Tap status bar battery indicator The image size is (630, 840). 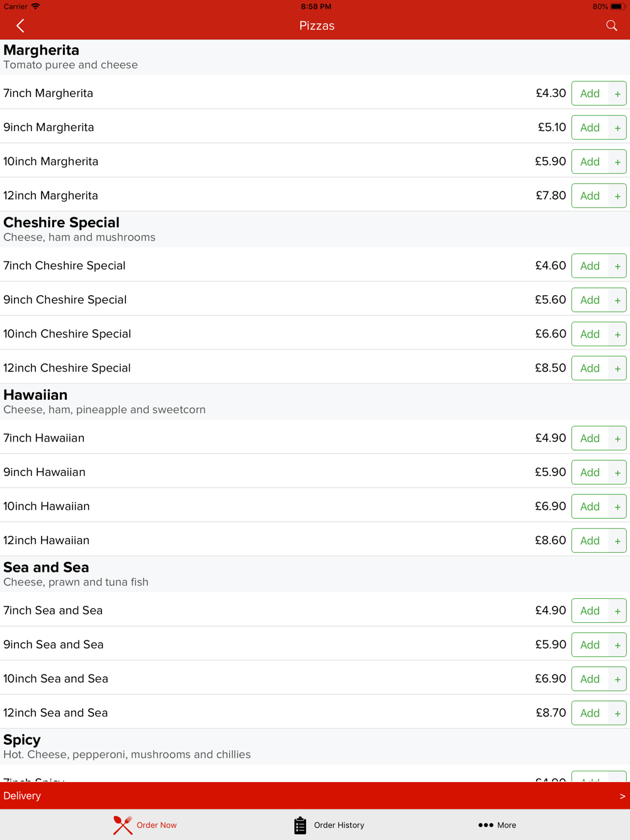tap(617, 7)
